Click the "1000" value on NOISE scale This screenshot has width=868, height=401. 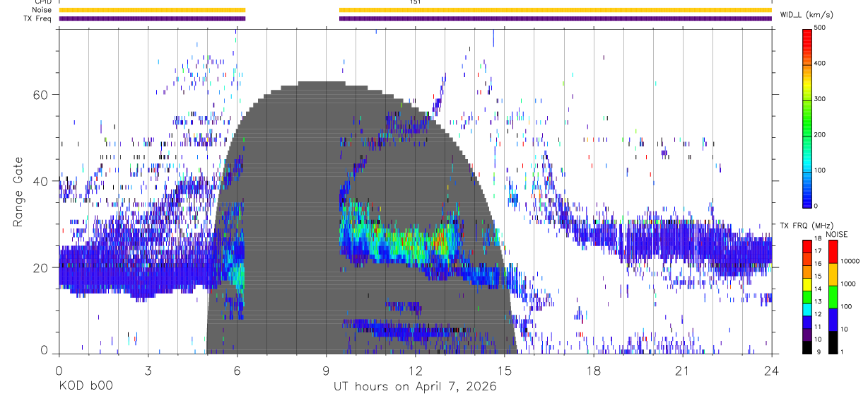tap(848, 284)
